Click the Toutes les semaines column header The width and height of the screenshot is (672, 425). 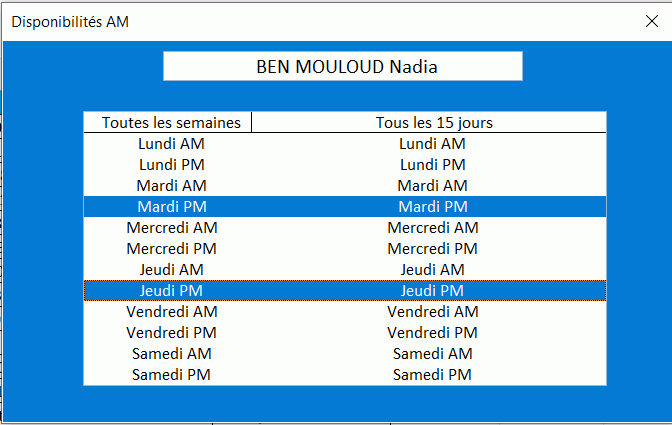pos(171,122)
